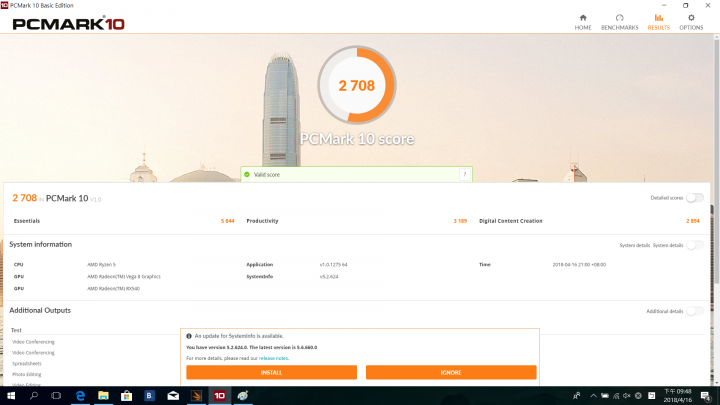Select the Digital Content Creation label
Viewport: 720px width, 405px height.
pyautogui.click(x=511, y=221)
